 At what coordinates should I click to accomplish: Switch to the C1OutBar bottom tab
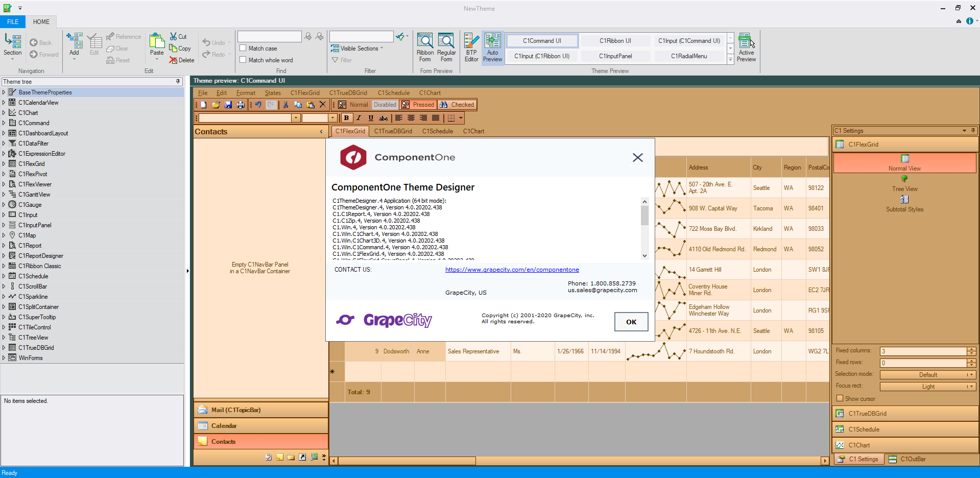point(907,459)
